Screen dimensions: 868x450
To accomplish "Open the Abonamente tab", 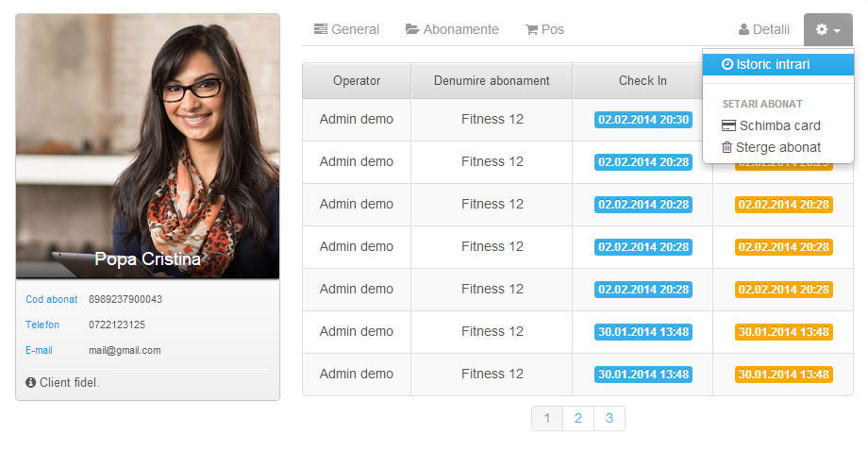I will pyautogui.click(x=460, y=29).
